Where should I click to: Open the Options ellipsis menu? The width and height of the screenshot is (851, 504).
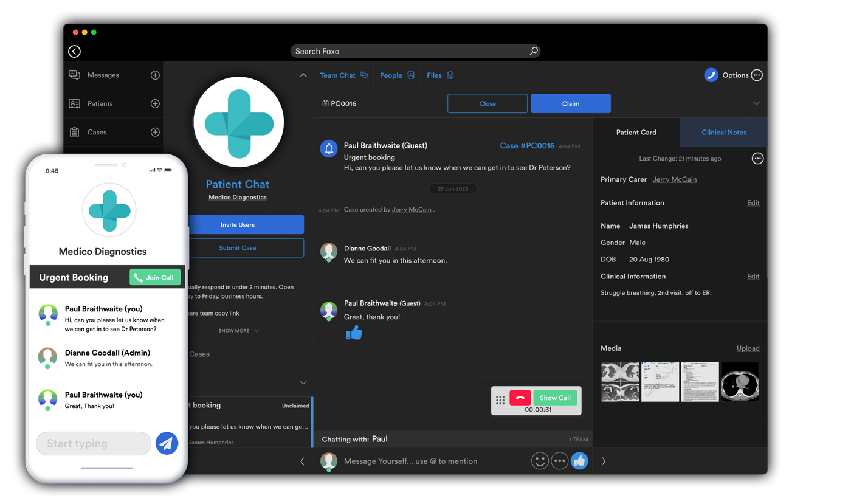click(x=757, y=75)
